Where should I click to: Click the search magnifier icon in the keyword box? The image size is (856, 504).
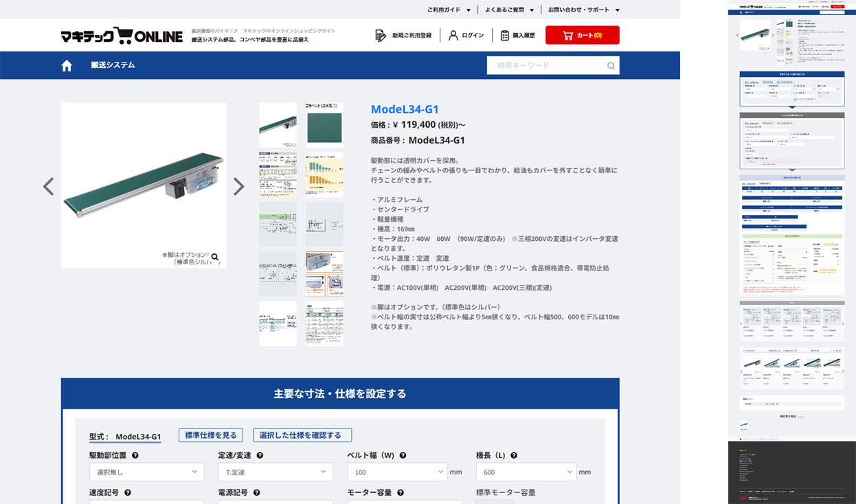pyautogui.click(x=611, y=66)
